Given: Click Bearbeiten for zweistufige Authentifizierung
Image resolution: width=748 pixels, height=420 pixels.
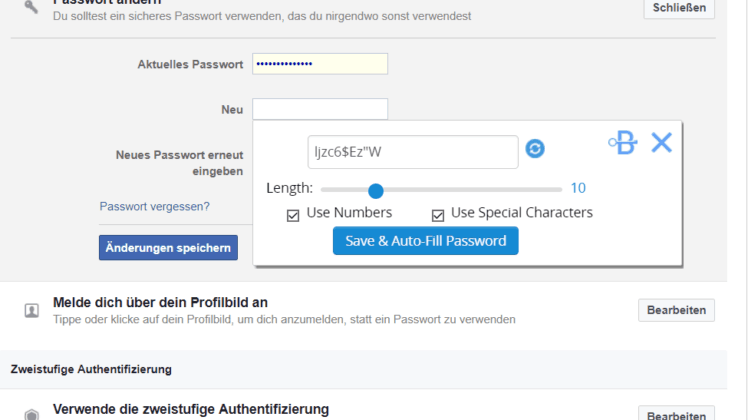Looking at the screenshot, I should point(676,413).
